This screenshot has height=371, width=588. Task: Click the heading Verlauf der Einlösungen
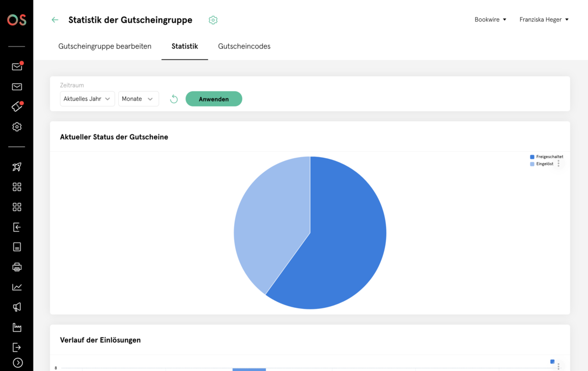100,340
